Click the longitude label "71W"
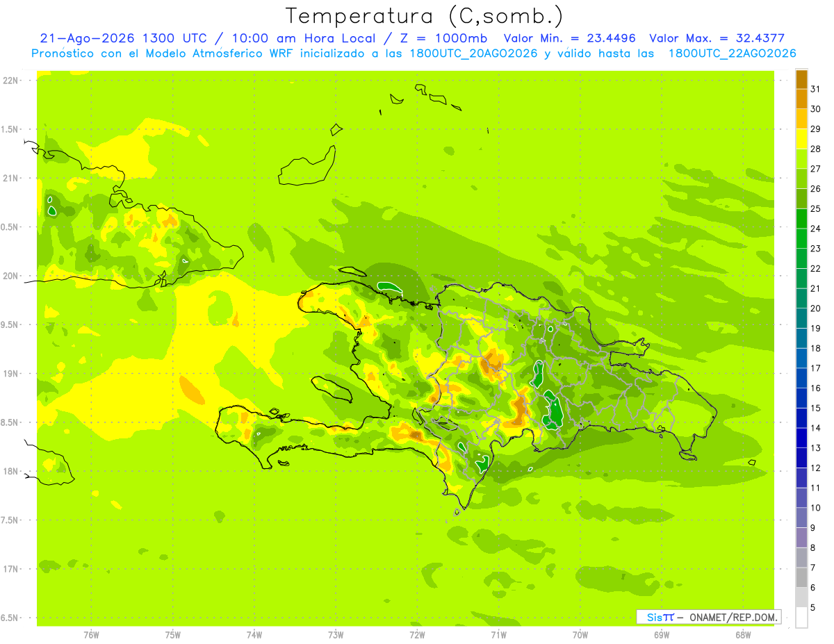Screen dimensions: 834x644 (498, 635)
